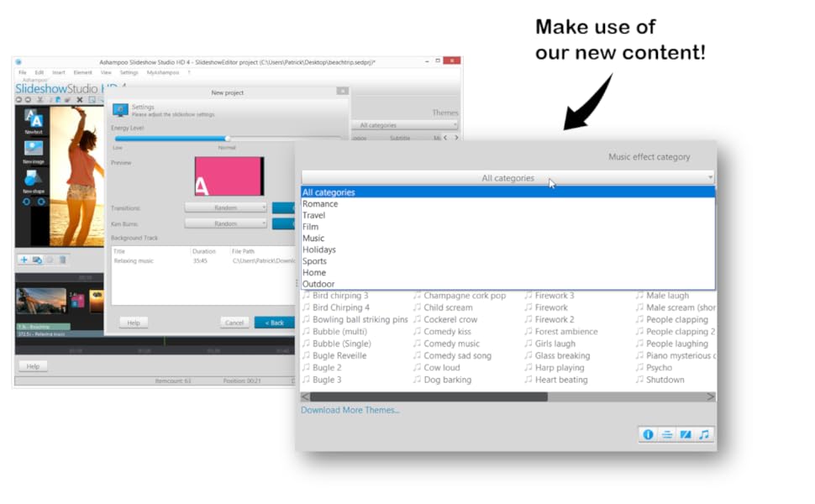
Task: Choose Film from the category list
Action: pos(507,227)
